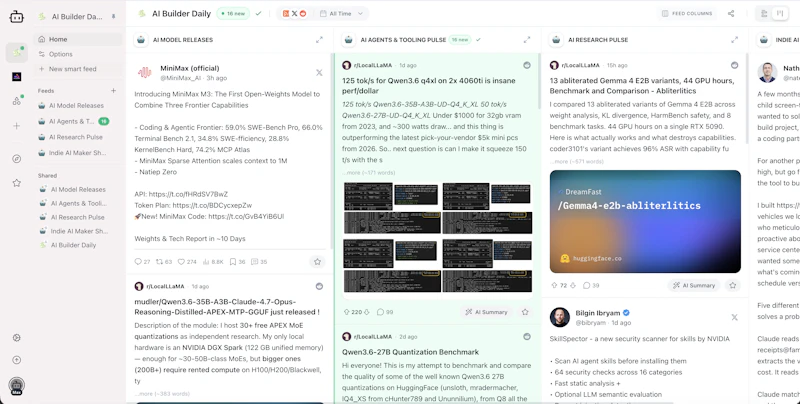Open Token Plan link t.co/BDCycxepZw
The height and width of the screenshot is (404, 800).
click(x=212, y=206)
